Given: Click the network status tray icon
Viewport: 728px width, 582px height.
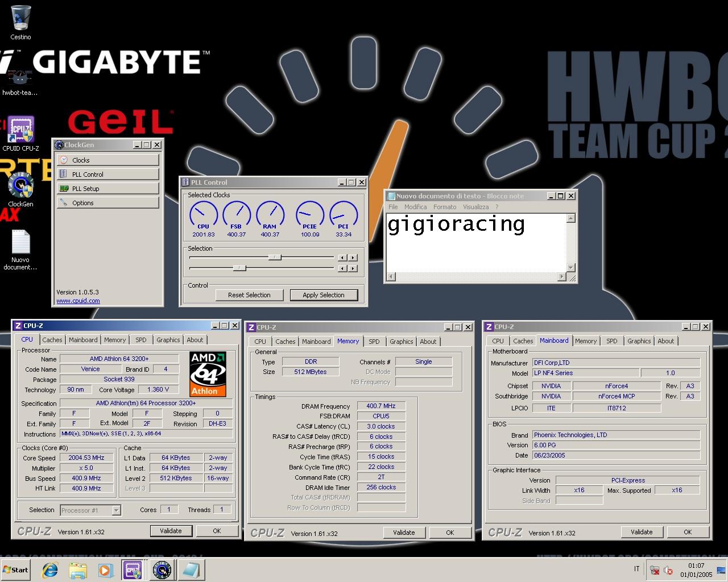Looking at the screenshot, I should tap(655, 570).
